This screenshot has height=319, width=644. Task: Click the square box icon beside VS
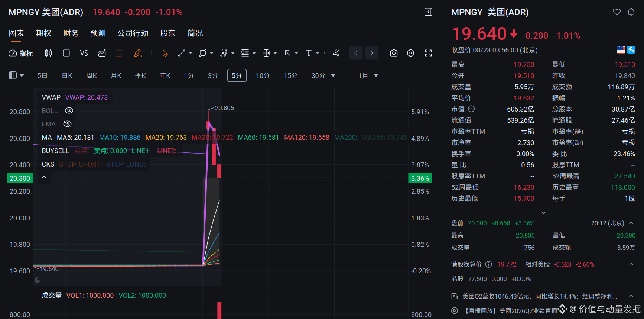(x=66, y=53)
